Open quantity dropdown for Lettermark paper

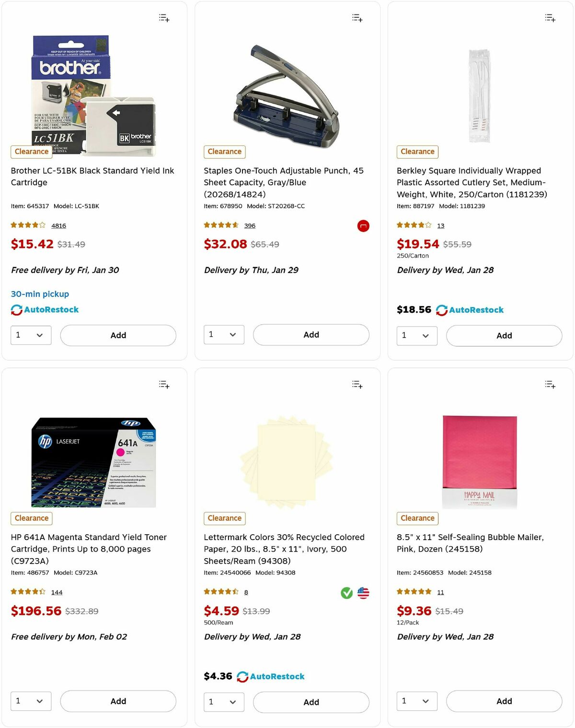(x=223, y=702)
